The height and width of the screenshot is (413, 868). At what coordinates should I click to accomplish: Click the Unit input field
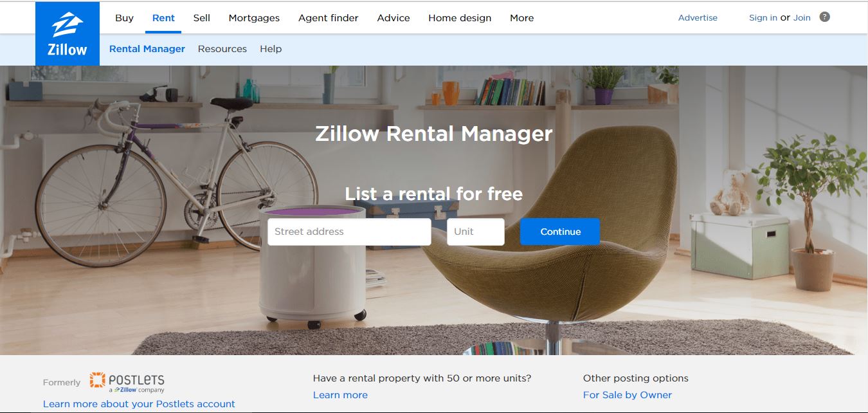[476, 232]
